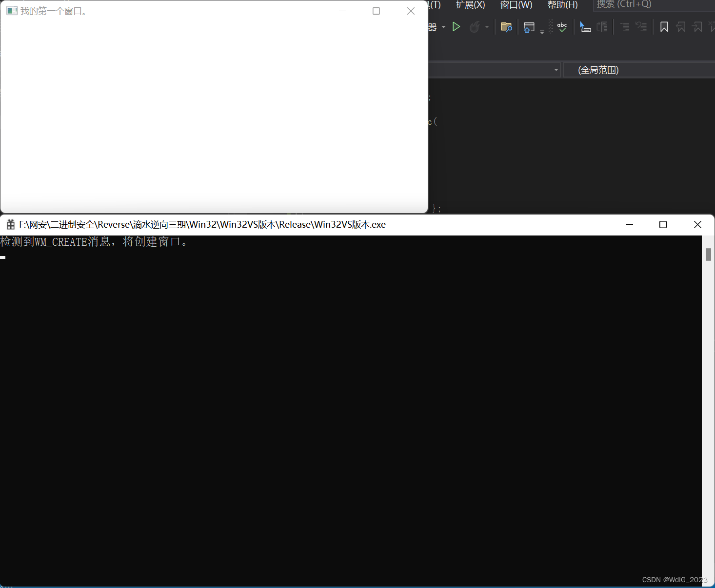Minimize the 我的第一个窗口 window
This screenshot has height=588, width=715.
click(x=342, y=11)
